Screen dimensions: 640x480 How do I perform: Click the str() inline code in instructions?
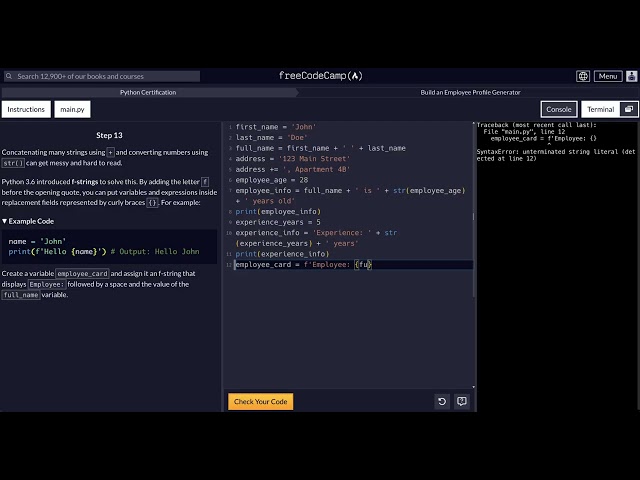[13, 163]
